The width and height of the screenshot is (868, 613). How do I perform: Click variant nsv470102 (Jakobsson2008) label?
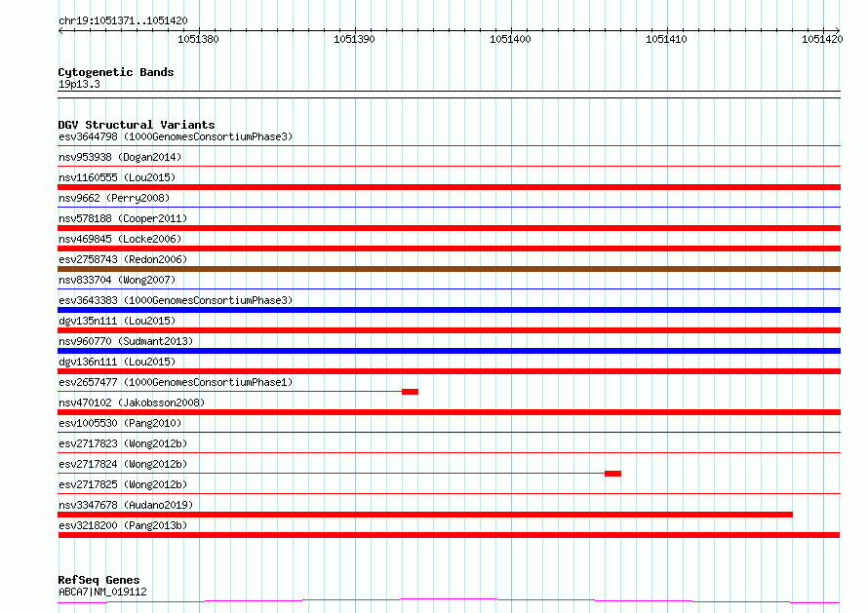click(132, 402)
